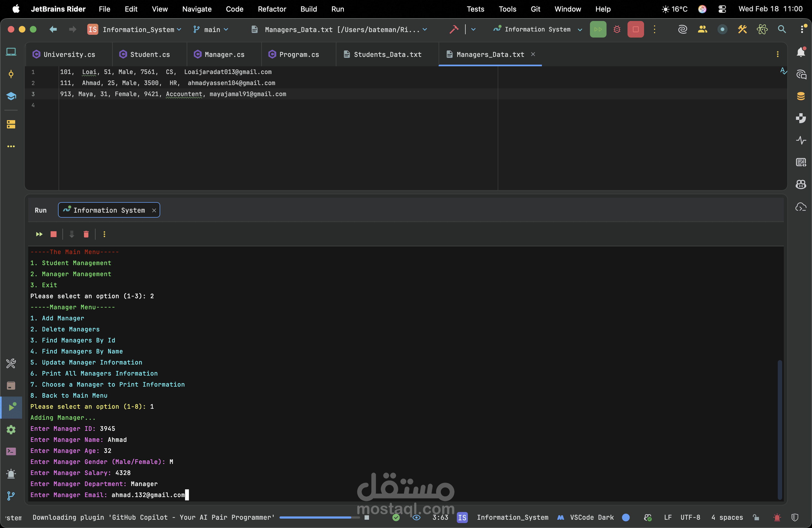812x528 pixels.
Task: Stop the running Information System process
Action: click(635, 29)
